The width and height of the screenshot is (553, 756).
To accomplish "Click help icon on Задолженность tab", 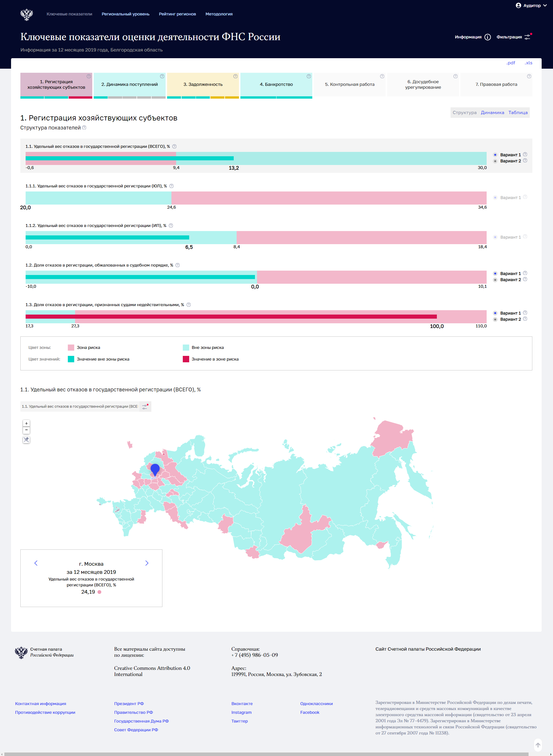I will click(235, 76).
